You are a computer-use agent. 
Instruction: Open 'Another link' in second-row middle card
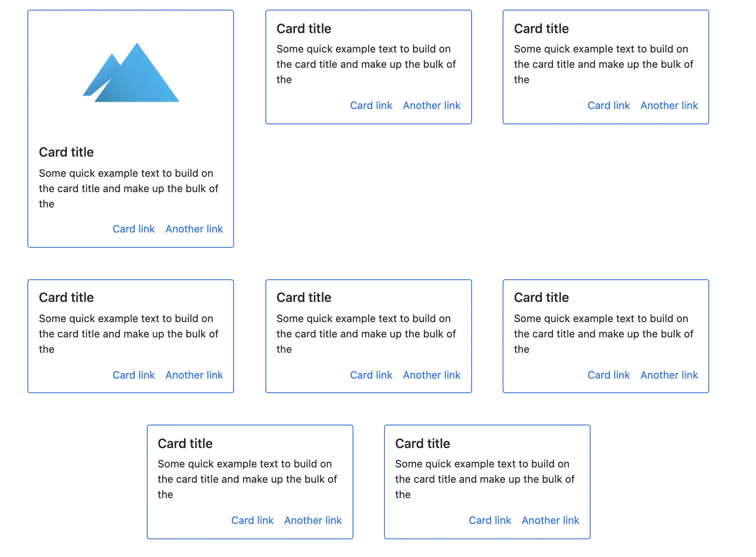(432, 375)
